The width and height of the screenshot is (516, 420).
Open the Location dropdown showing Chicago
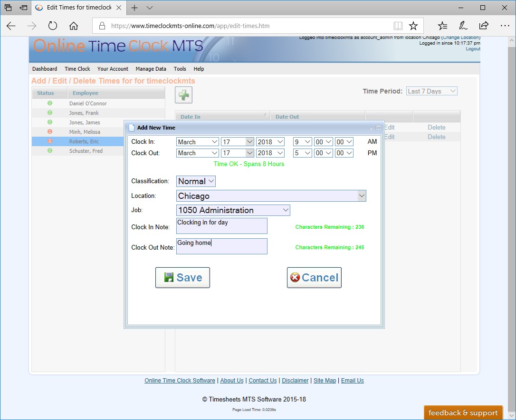(271, 196)
